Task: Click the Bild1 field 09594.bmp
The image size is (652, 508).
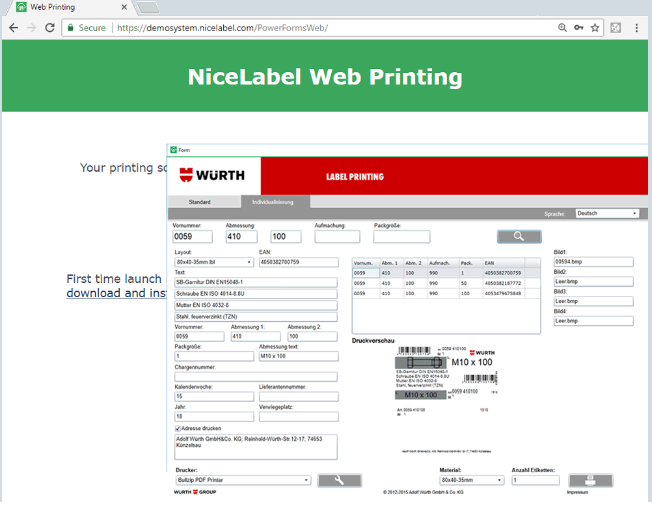Action: coord(593,262)
